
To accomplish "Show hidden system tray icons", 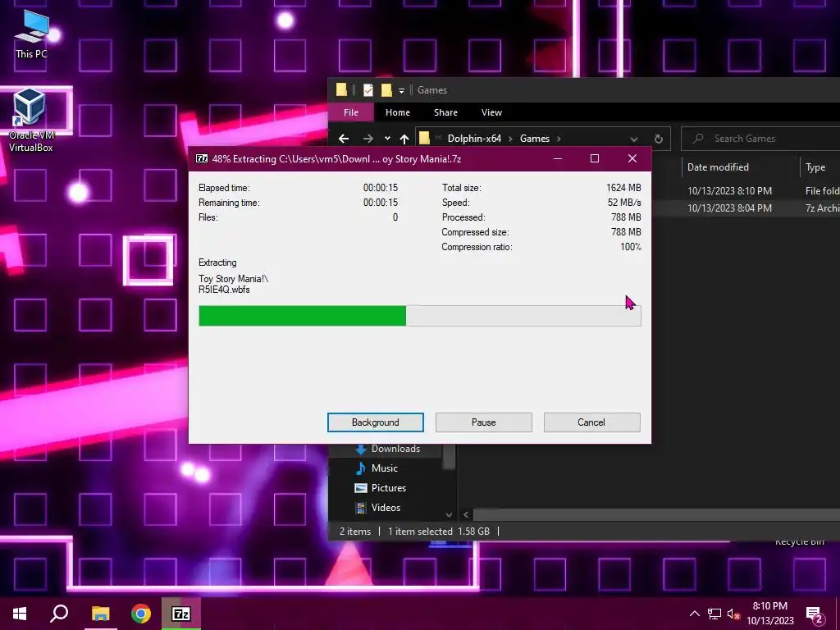I will [x=694, y=614].
